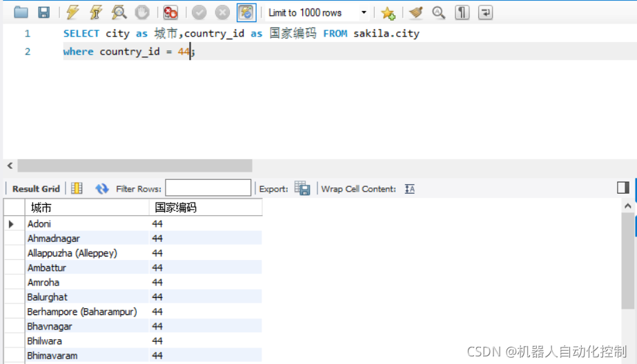Image resolution: width=637 pixels, height=364 pixels.
Task: Open Limit to 1000 rows dropdown
Action: 317,13
